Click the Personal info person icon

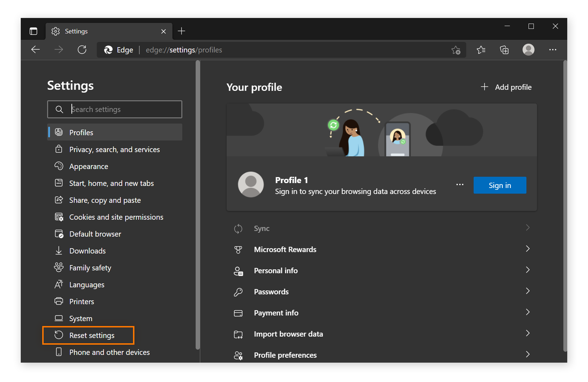[x=238, y=271]
